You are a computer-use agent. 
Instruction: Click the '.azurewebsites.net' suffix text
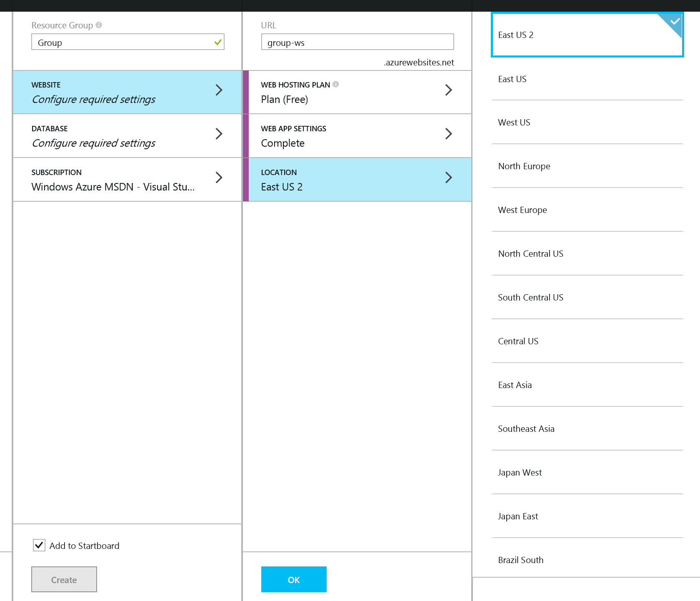pos(419,63)
